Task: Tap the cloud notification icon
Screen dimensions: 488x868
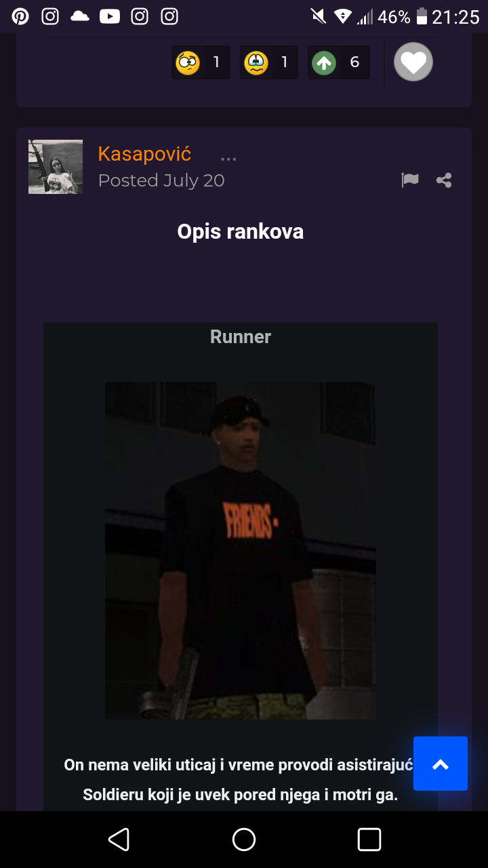Action: [80, 16]
